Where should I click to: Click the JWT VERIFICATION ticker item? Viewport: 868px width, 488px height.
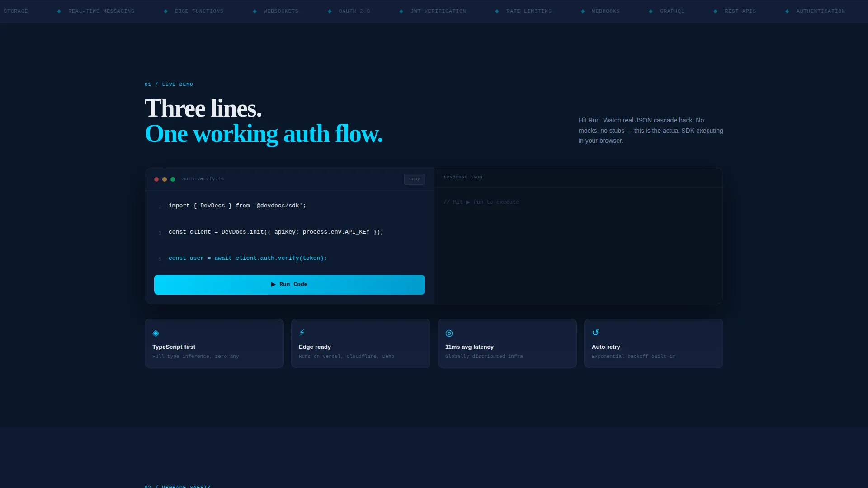click(x=439, y=11)
